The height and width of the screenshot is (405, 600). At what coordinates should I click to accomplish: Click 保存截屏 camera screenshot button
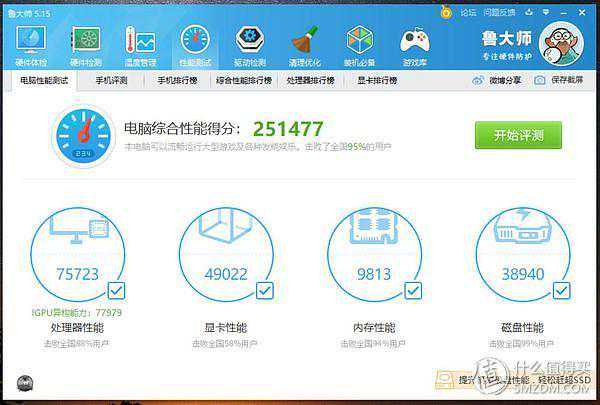point(559,80)
